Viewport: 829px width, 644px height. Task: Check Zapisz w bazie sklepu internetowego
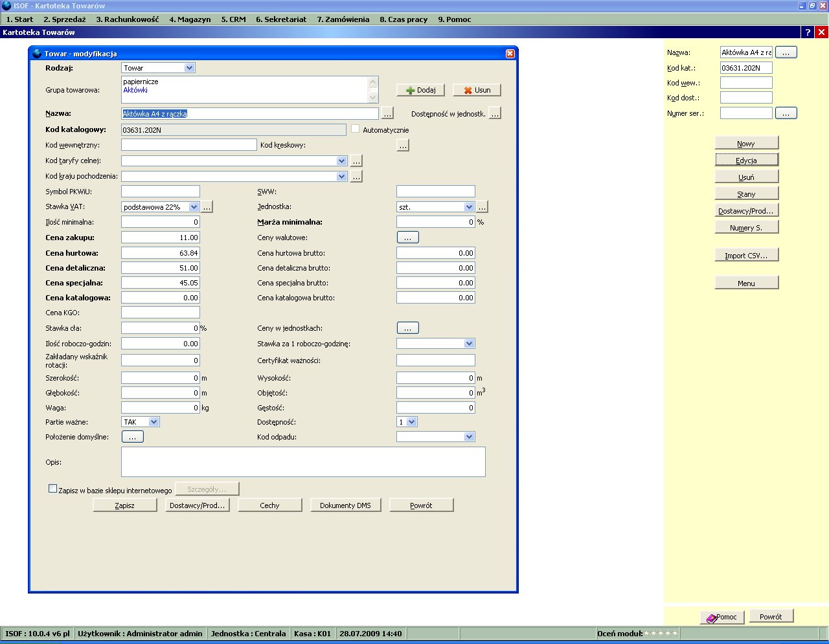(x=53, y=489)
